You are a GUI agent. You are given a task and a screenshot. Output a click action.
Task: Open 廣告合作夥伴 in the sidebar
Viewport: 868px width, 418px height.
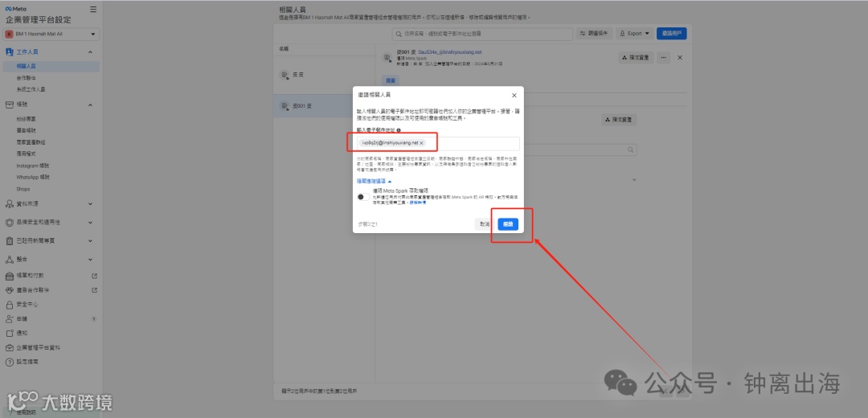tap(32, 290)
